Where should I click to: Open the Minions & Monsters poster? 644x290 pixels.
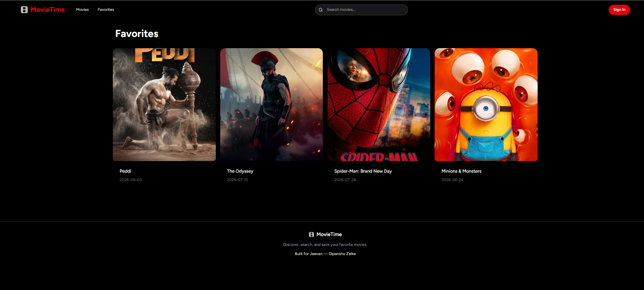[x=486, y=104]
